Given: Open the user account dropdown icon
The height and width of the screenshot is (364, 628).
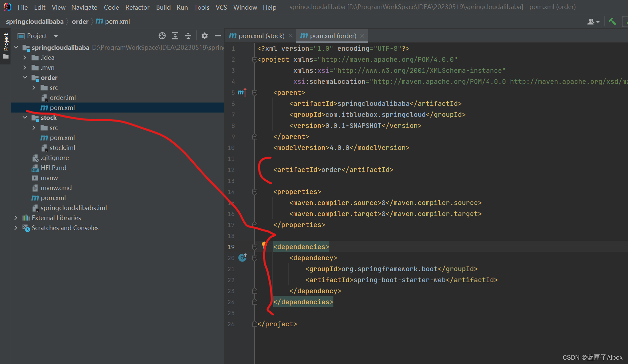Looking at the screenshot, I should [x=593, y=22].
